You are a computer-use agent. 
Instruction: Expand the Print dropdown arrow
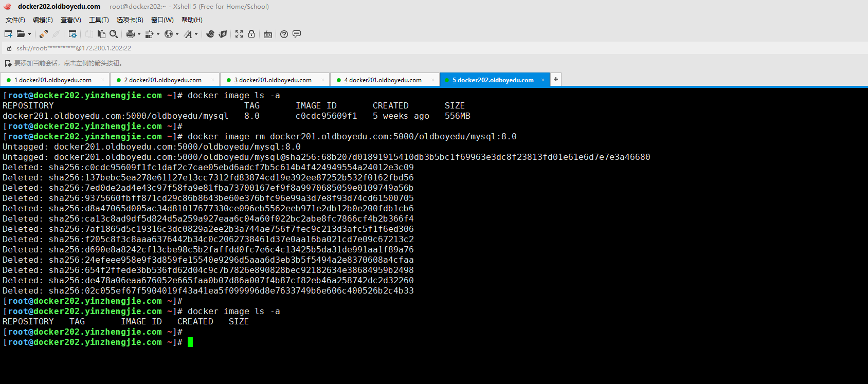(139, 34)
